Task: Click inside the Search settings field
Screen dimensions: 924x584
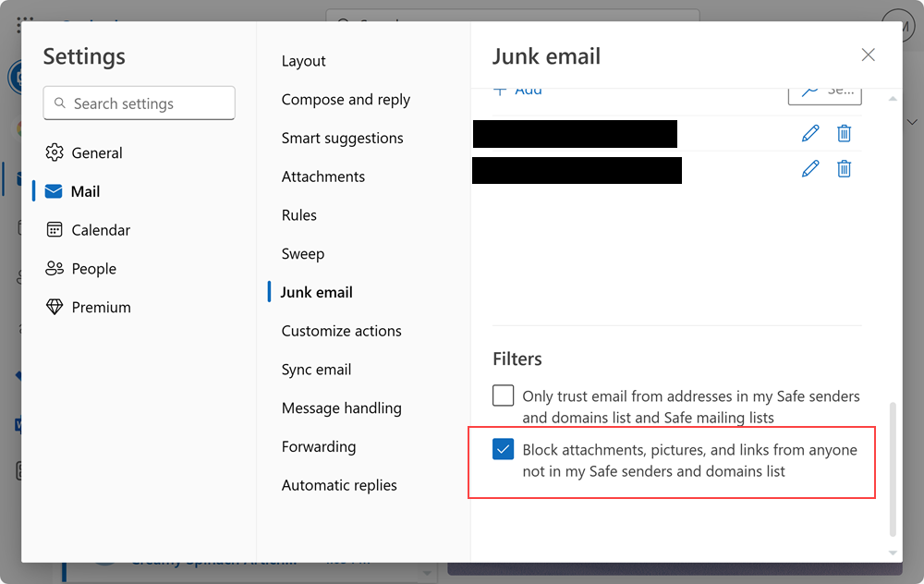Action: pyautogui.click(x=139, y=103)
